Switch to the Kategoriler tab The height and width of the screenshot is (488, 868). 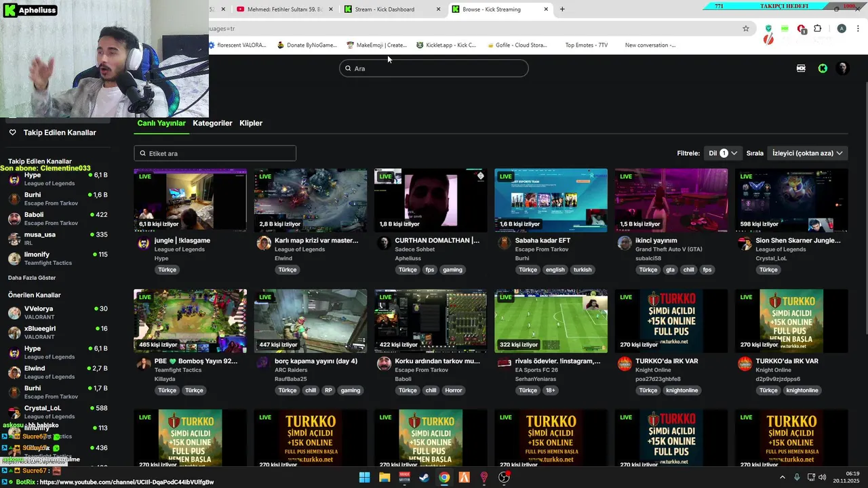[x=212, y=123]
